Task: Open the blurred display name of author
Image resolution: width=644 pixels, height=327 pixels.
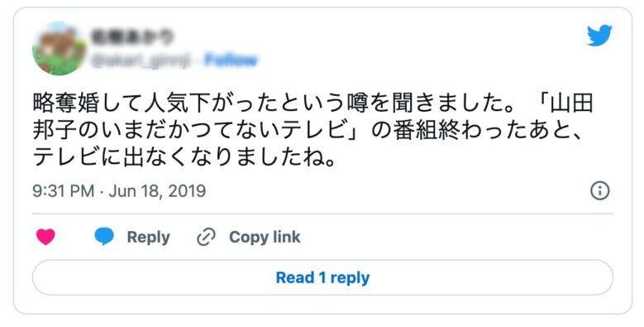Action: tap(132, 37)
